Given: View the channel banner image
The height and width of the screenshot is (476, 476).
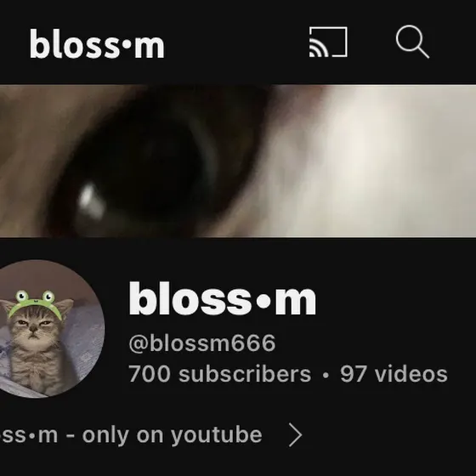Looking at the screenshot, I should tap(238, 161).
